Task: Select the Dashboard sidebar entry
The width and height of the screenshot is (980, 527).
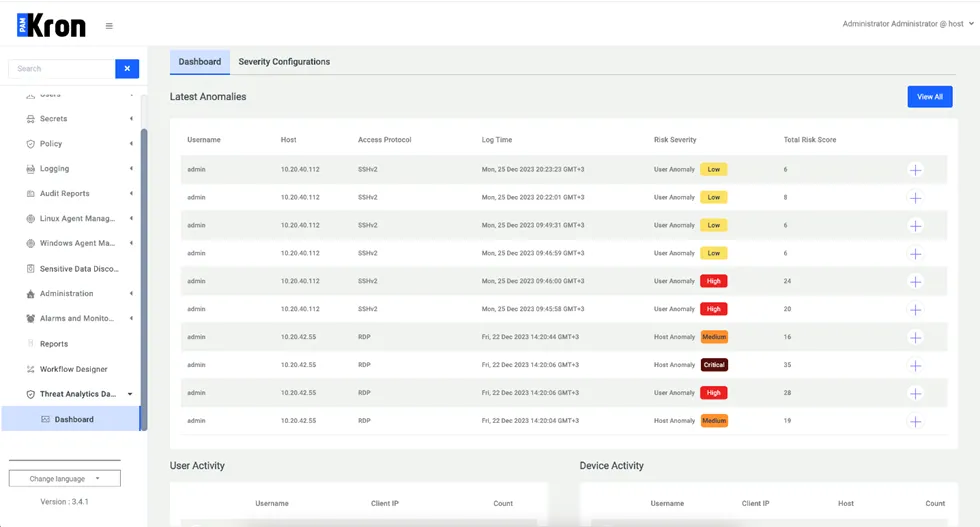Action: [71, 419]
